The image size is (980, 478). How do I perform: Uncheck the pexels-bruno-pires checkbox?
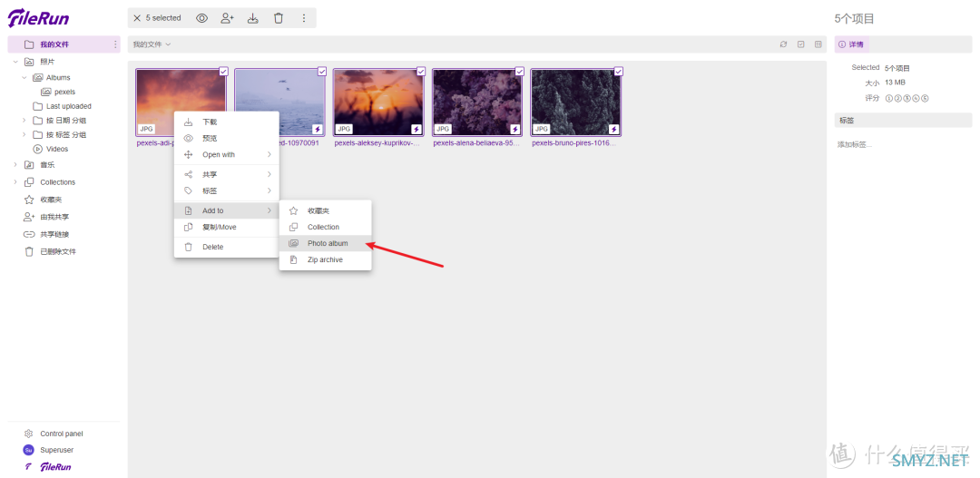618,72
